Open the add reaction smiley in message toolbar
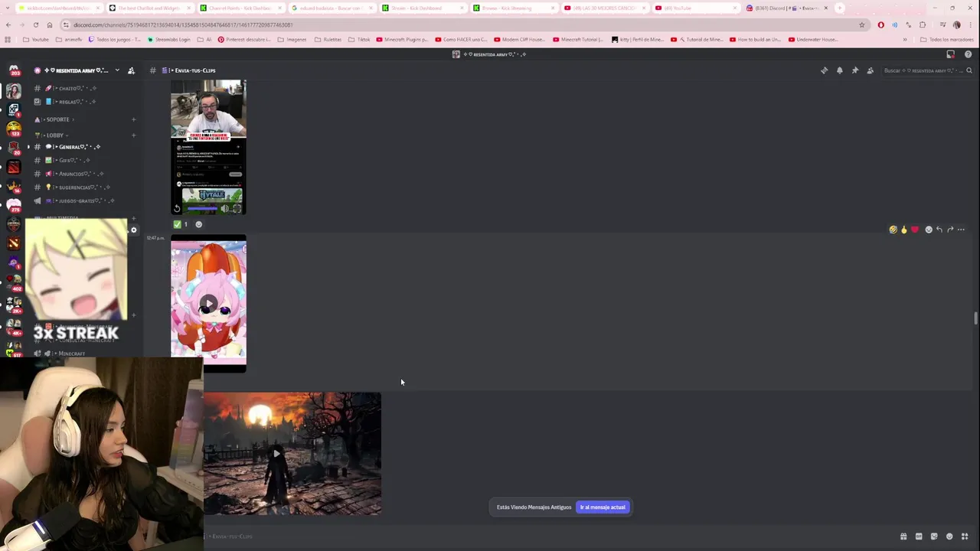Viewport: 980px width, 551px height. [x=929, y=230]
